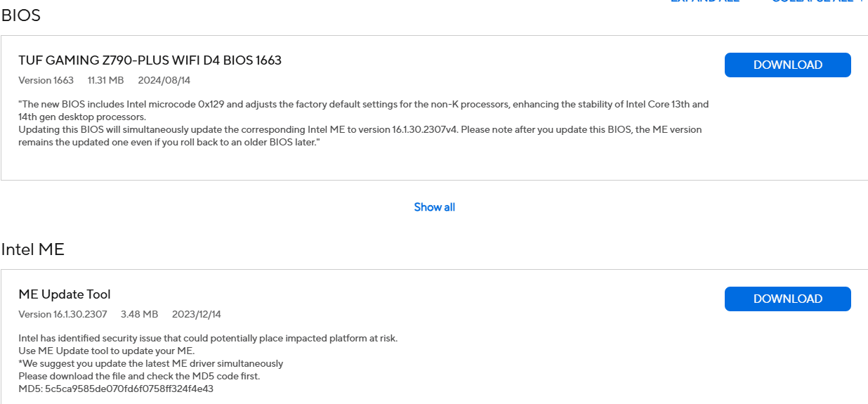Click the 3.48 MB file size
The height and width of the screenshot is (404, 868).
coord(139,314)
